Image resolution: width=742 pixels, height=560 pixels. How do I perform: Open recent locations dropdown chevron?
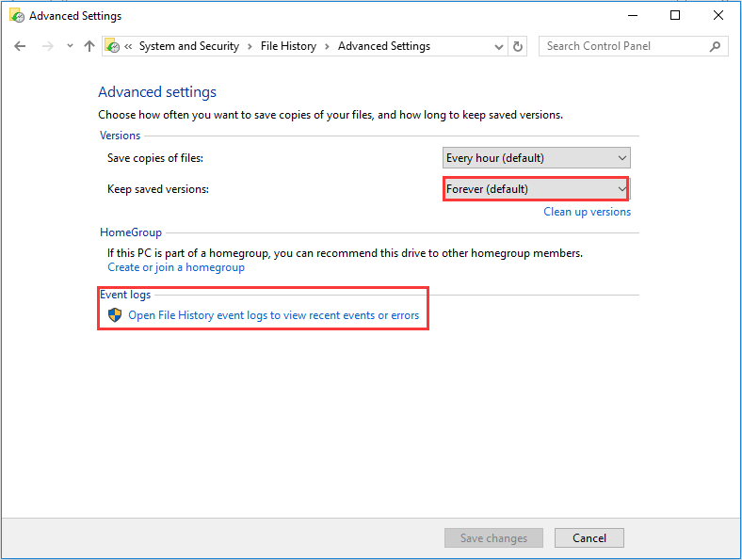(70, 46)
